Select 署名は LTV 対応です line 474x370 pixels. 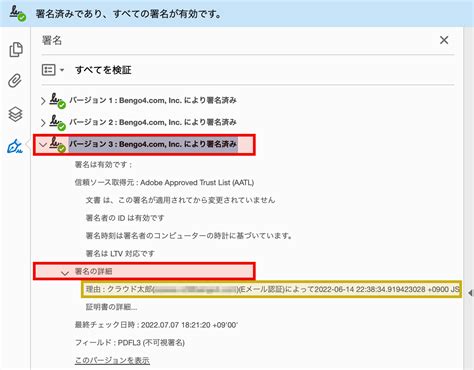point(120,254)
